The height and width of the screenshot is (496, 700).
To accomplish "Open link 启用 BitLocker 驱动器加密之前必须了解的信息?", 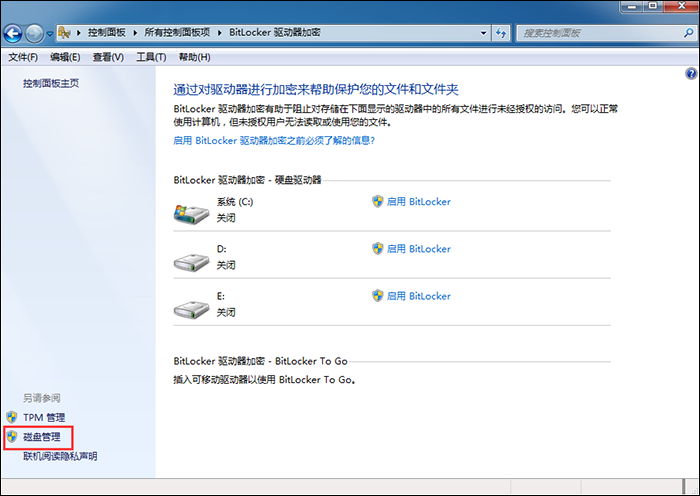I will pos(274,141).
